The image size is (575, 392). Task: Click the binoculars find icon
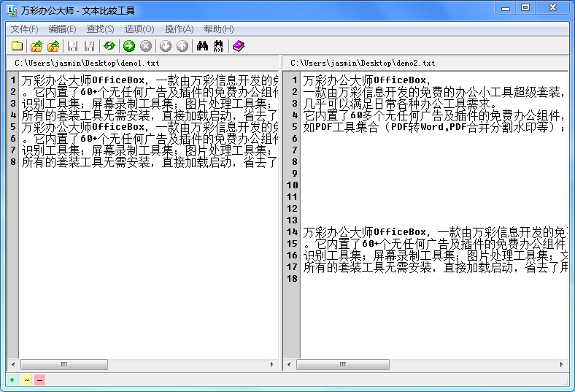pos(203,46)
